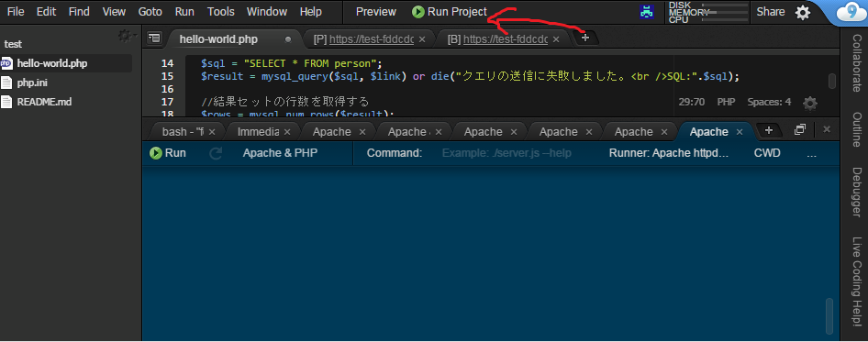This screenshot has height=342, width=868.
Task: Close the [B] browser tab
Action: coord(556,39)
